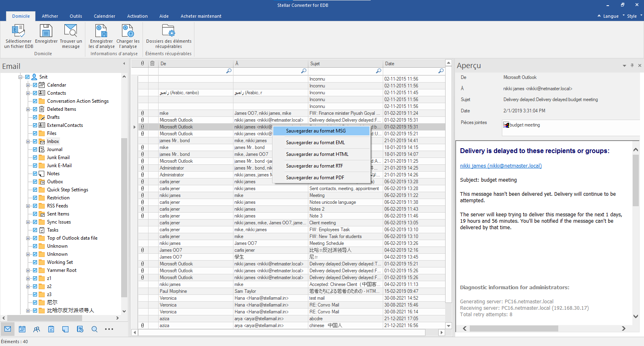
Task: Click Sélectionner un fichier EDB icon
Action: [x=19, y=31]
